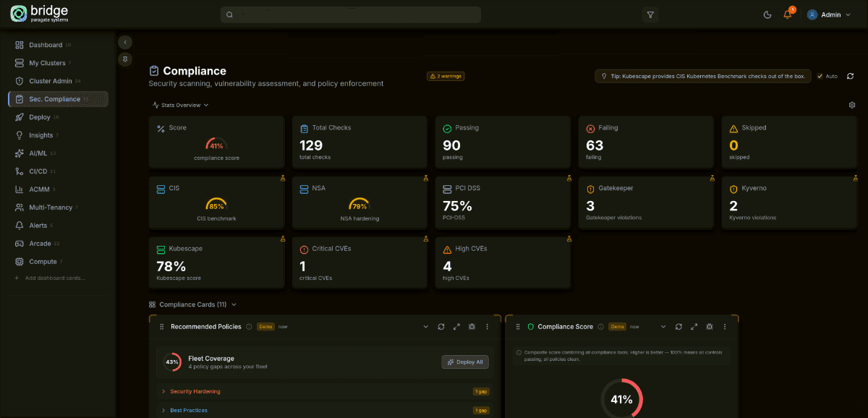Click the Critical CVEs alert icon
868x418 pixels.
pyautogui.click(x=304, y=249)
